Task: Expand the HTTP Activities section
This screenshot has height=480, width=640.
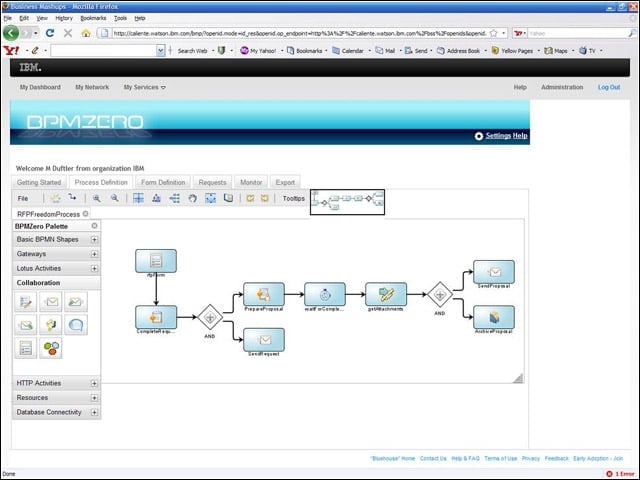Action: [94, 383]
